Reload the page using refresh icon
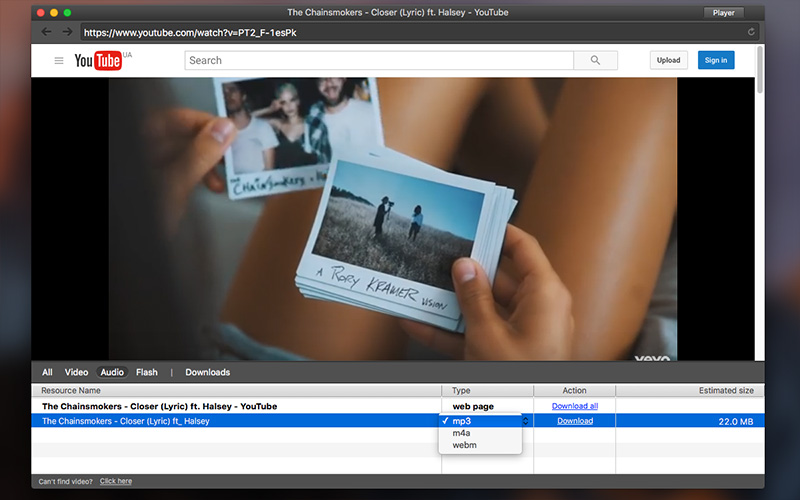 [x=751, y=32]
